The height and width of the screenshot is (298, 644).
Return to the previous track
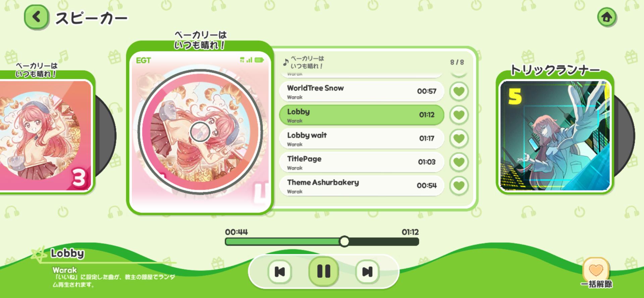coord(280,271)
